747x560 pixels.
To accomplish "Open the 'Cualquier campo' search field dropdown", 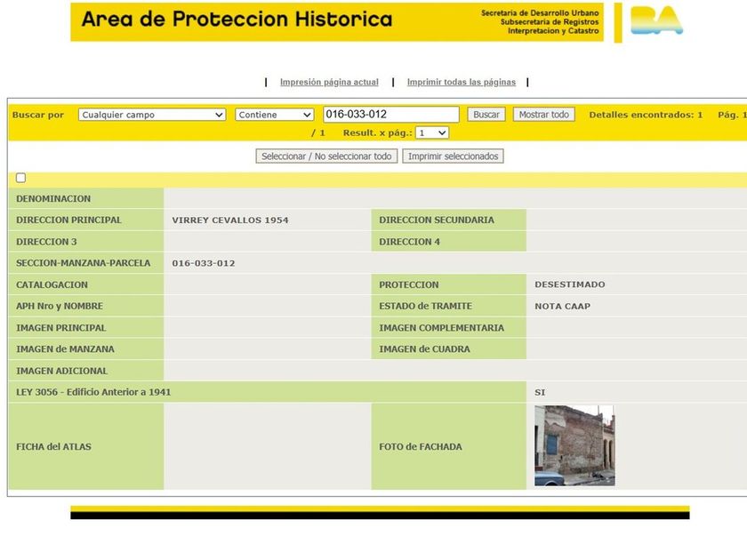I will pyautogui.click(x=152, y=115).
